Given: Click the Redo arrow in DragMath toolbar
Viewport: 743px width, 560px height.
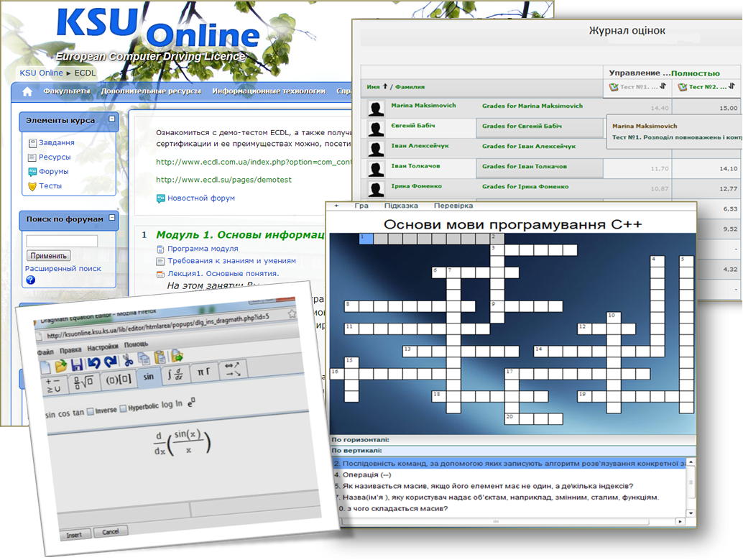Looking at the screenshot, I should point(111,362).
